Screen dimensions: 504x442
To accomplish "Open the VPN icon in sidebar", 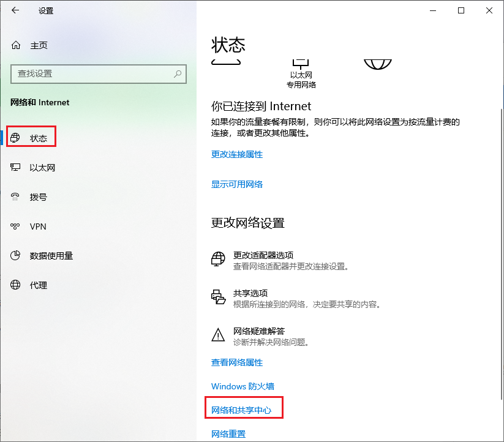I will (x=15, y=226).
